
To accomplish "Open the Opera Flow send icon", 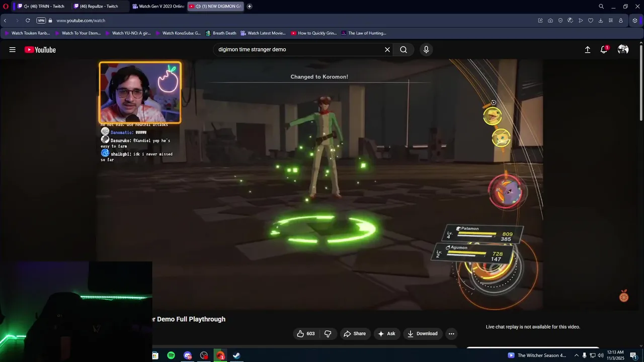I will [x=581, y=21].
